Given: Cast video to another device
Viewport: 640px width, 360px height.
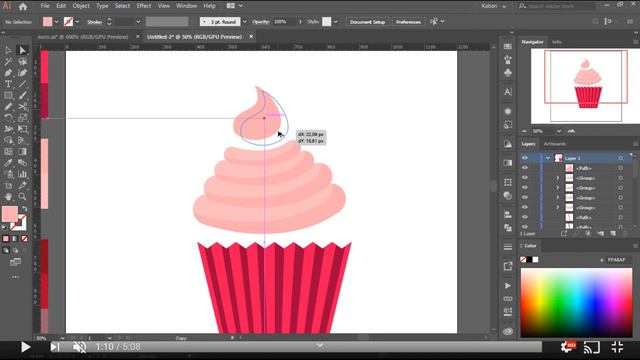Looking at the screenshot, I should (591, 347).
